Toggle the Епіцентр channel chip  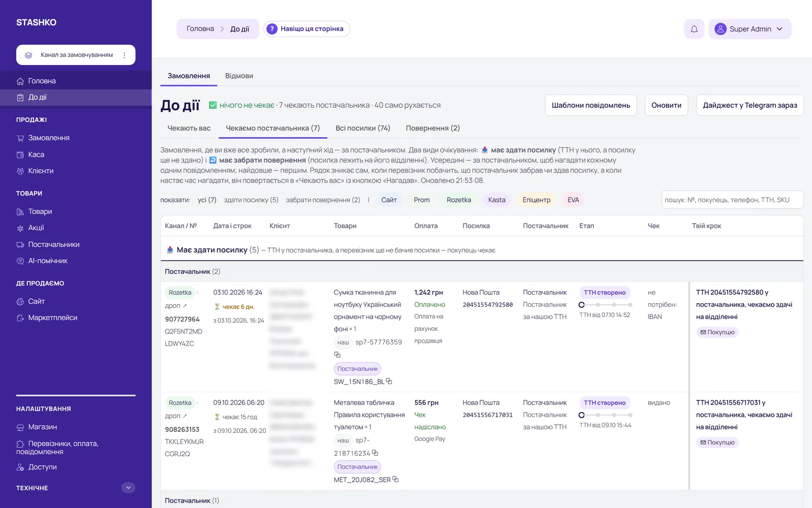pyautogui.click(x=536, y=200)
